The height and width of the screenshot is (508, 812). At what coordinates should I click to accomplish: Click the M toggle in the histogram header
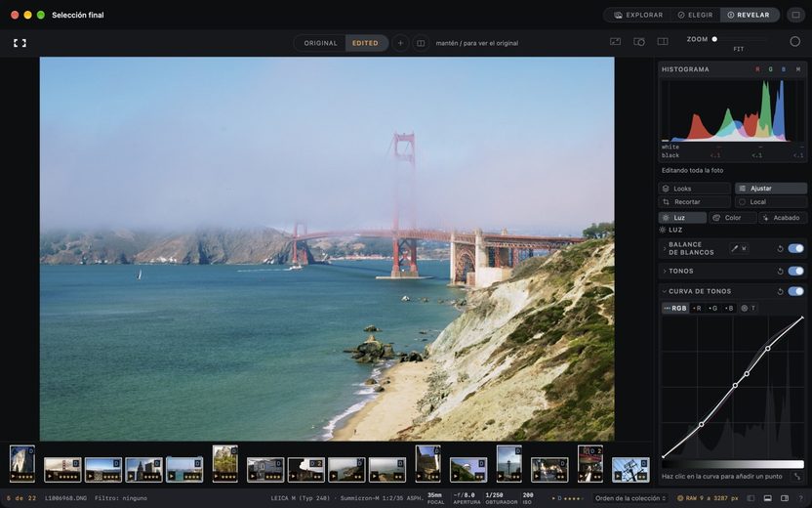tap(798, 69)
